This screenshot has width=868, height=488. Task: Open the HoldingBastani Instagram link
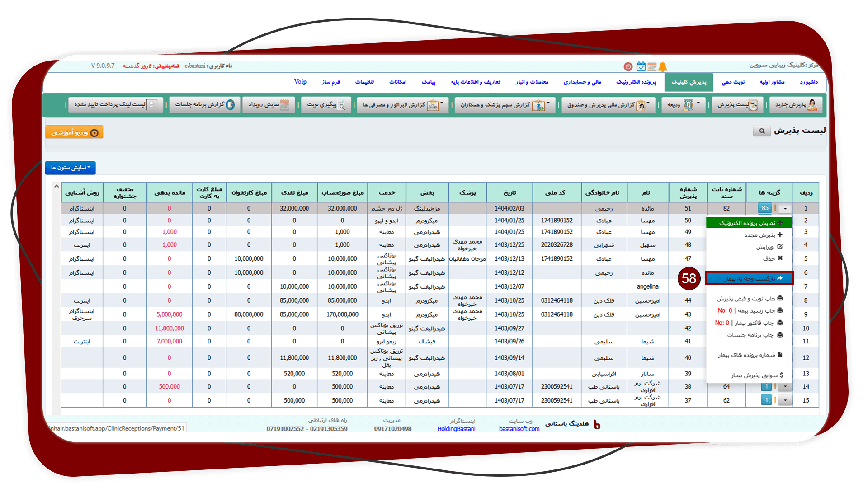456,429
